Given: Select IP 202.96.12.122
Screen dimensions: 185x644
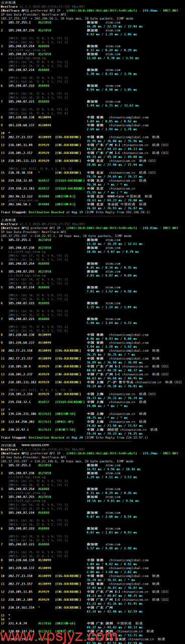Looking at the screenshot, I should pos(20,196).
